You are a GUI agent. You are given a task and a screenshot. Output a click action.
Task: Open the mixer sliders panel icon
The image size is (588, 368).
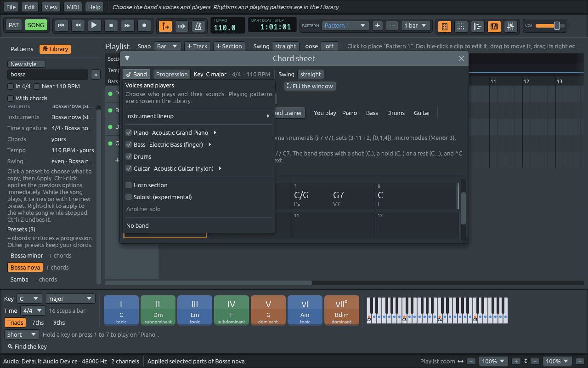pos(510,26)
